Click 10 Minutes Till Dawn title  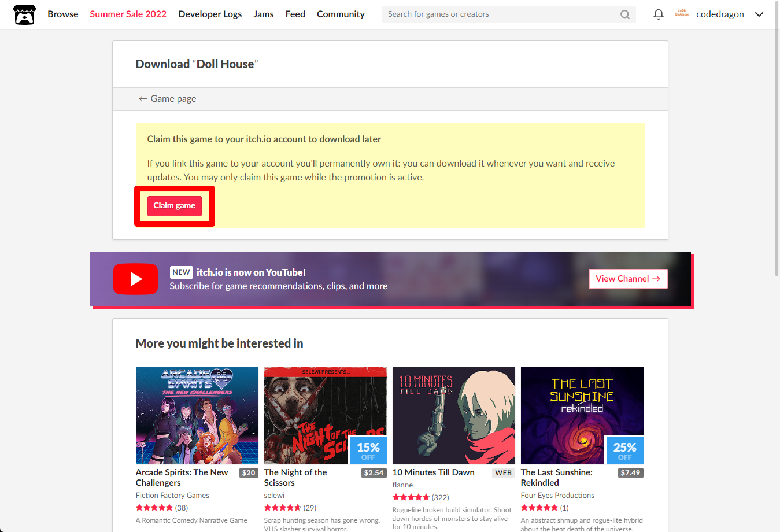click(x=434, y=472)
